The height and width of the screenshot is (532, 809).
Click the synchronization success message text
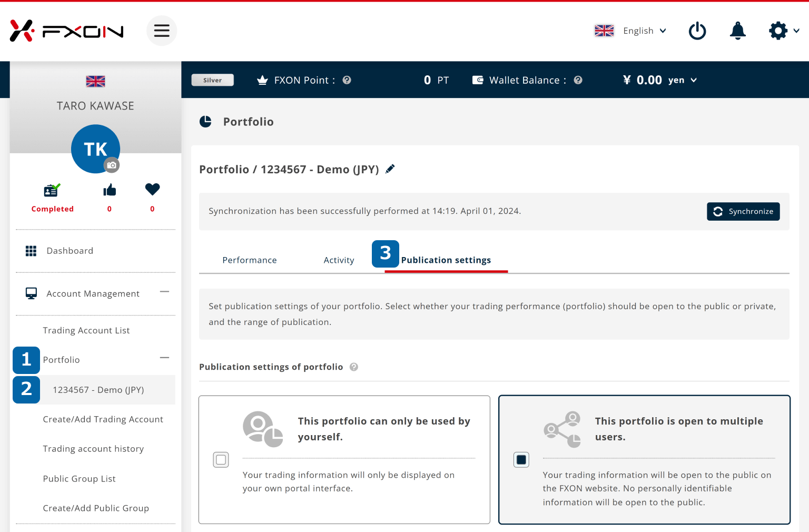tap(364, 211)
